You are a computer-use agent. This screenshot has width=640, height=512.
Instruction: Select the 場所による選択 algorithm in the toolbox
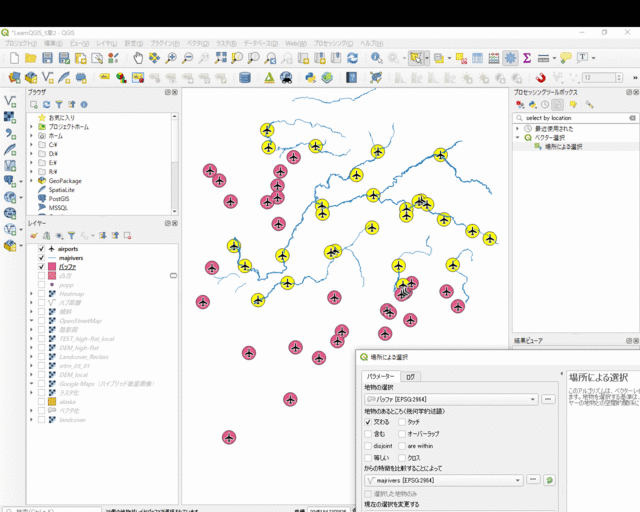(x=564, y=147)
